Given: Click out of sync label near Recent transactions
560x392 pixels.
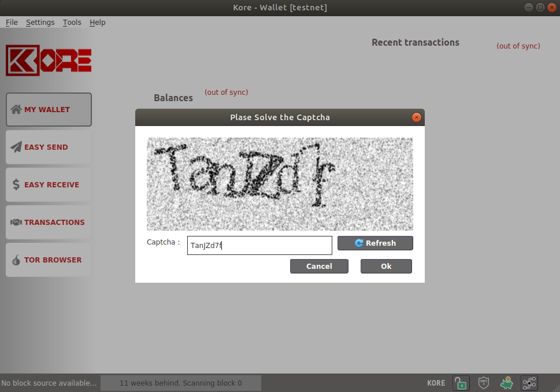Looking at the screenshot, I should tap(518, 46).
